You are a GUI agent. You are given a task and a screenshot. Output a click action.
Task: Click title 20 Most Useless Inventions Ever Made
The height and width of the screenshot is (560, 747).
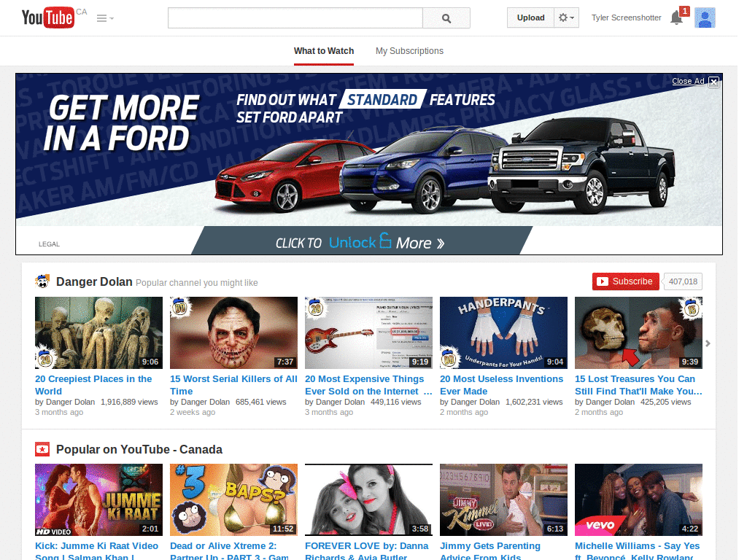(502, 385)
